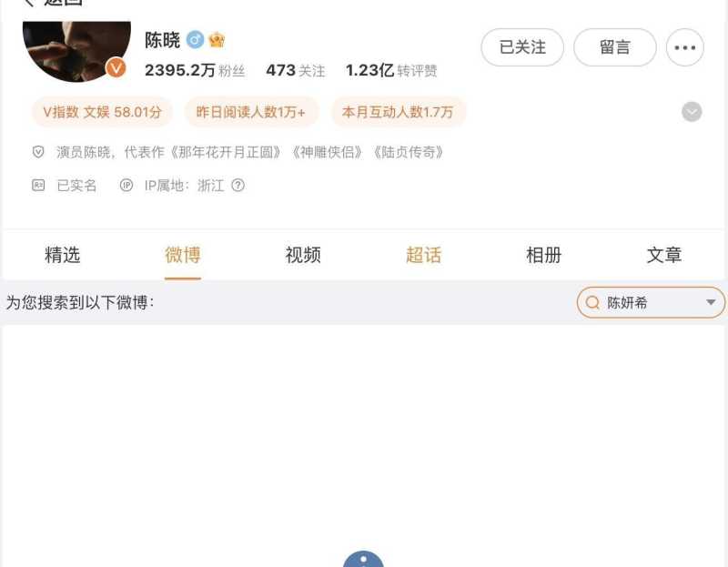Click the back arrow icon
This screenshot has width=728, height=567.
click(29, 3)
